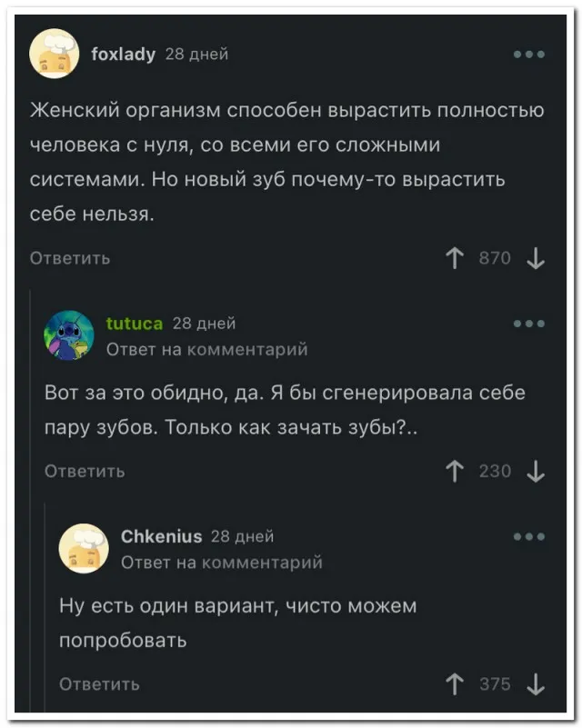
Task: Show more options on Chkenius's reply
Action: (x=528, y=536)
